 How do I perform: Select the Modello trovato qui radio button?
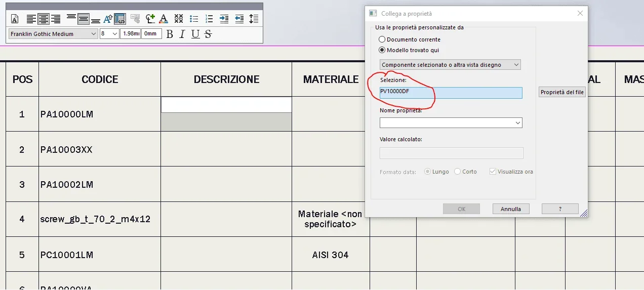pyautogui.click(x=382, y=50)
